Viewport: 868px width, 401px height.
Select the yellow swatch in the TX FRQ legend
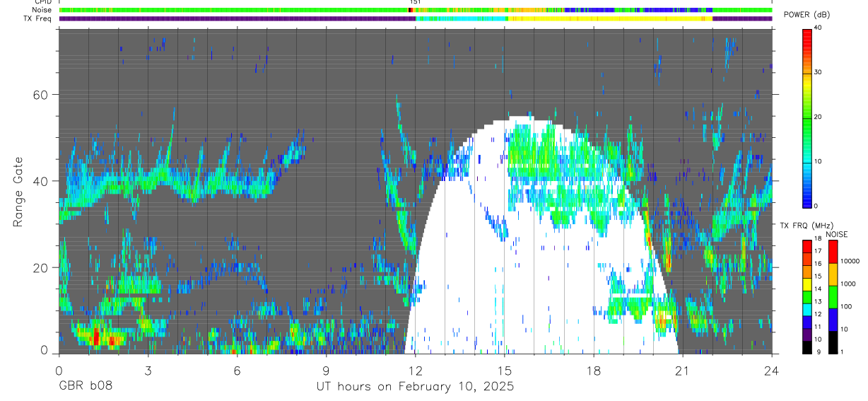coord(807,283)
